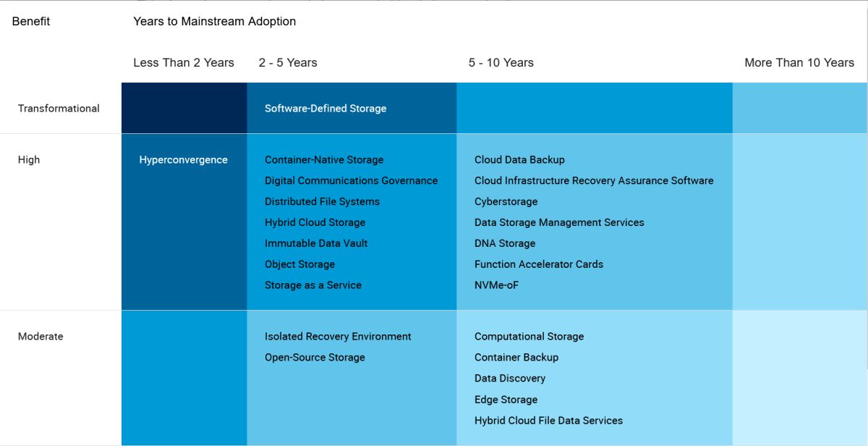868x446 pixels.
Task: Click the Software-Defined Storage entry
Action: [x=325, y=109]
